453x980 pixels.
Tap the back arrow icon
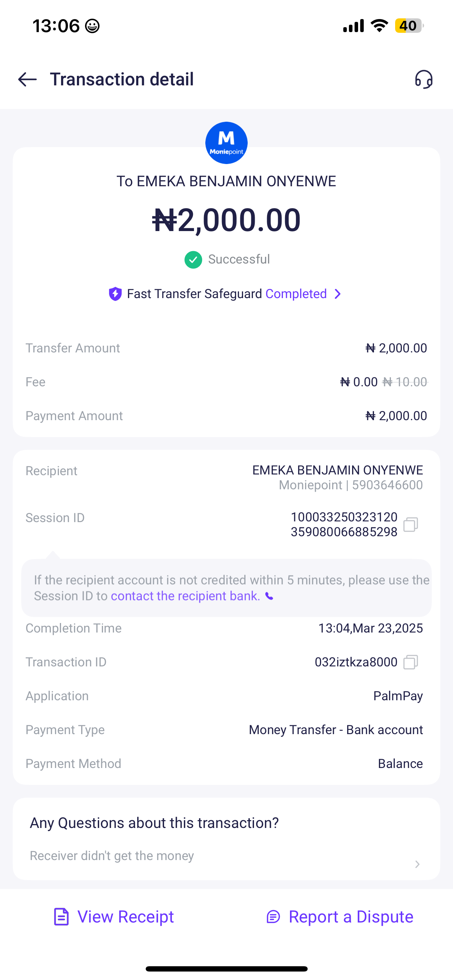point(28,79)
